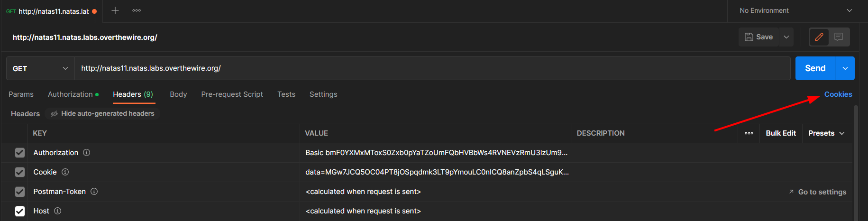Hide auto-generated headers
Screen dimensions: 868x221
click(103, 113)
